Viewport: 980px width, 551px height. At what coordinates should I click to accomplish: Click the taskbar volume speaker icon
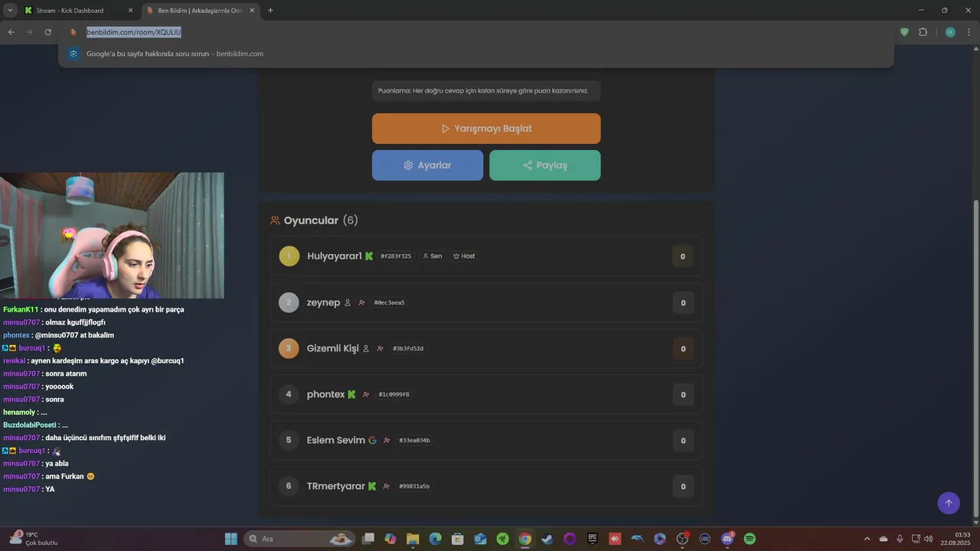[x=928, y=539]
